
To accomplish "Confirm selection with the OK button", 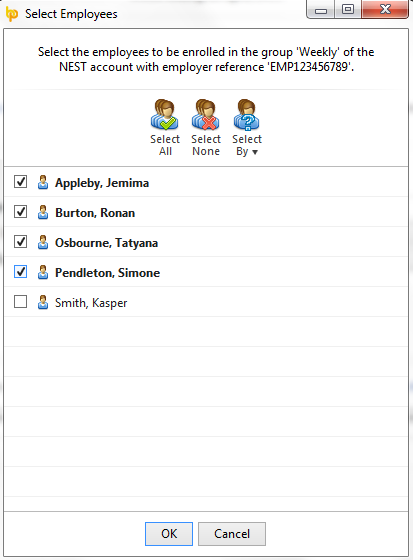I will [169, 534].
